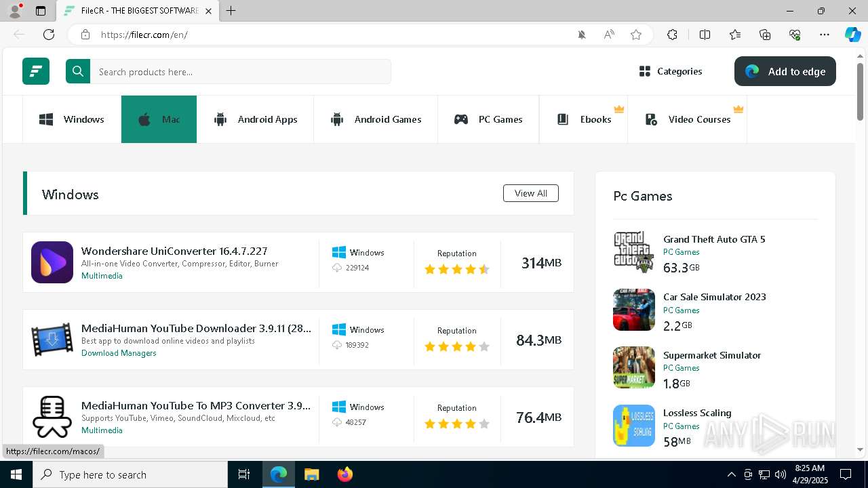Toggle Split screen icon
The image size is (868, 488).
705,35
